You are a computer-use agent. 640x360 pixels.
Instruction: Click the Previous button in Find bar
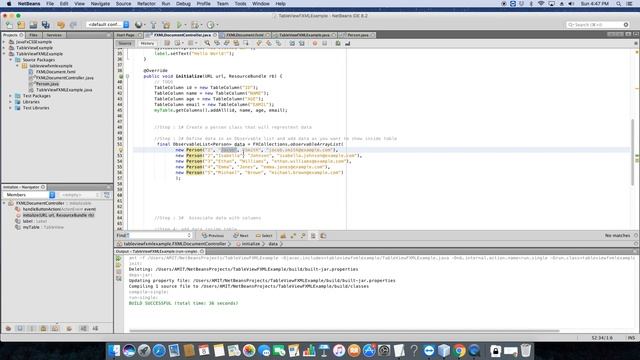point(213,236)
